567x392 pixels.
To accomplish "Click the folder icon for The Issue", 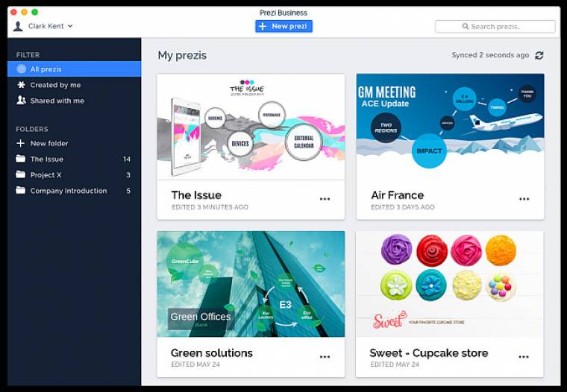I will (21, 159).
